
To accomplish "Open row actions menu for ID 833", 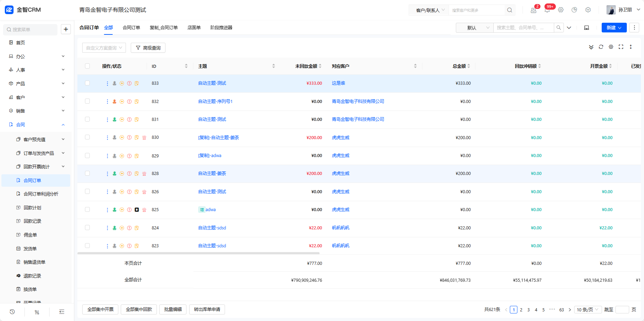I will tap(107, 83).
